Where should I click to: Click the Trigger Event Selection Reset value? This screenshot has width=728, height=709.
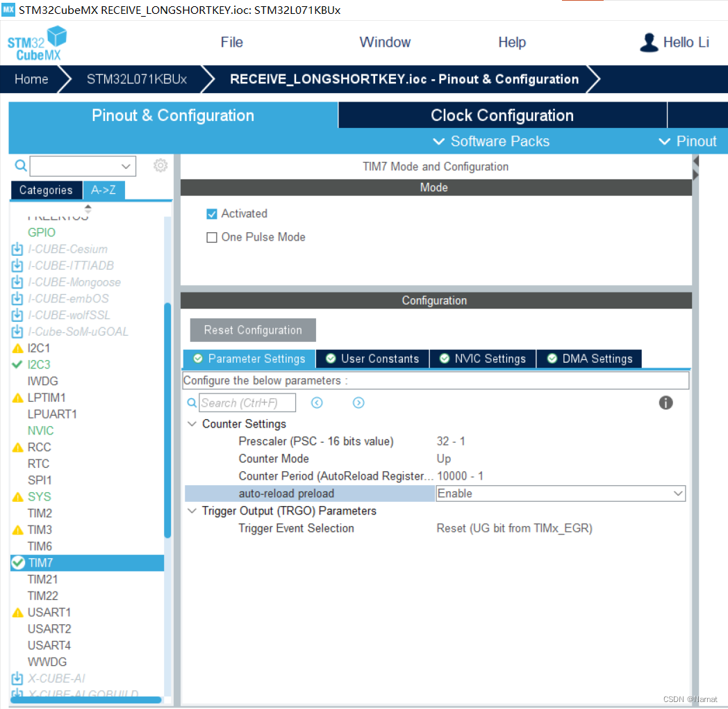coord(515,529)
